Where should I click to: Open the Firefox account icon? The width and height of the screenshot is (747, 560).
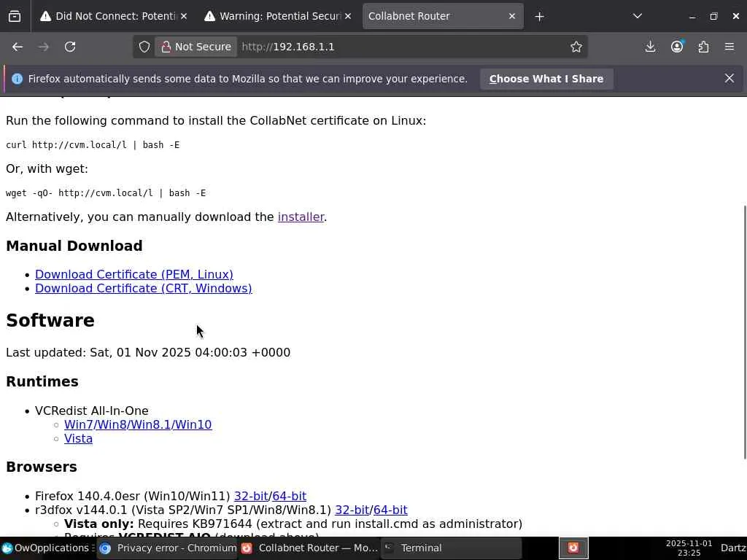coord(677,47)
